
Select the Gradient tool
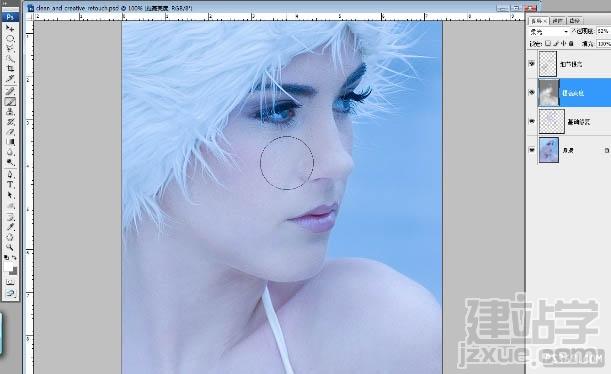[10, 142]
